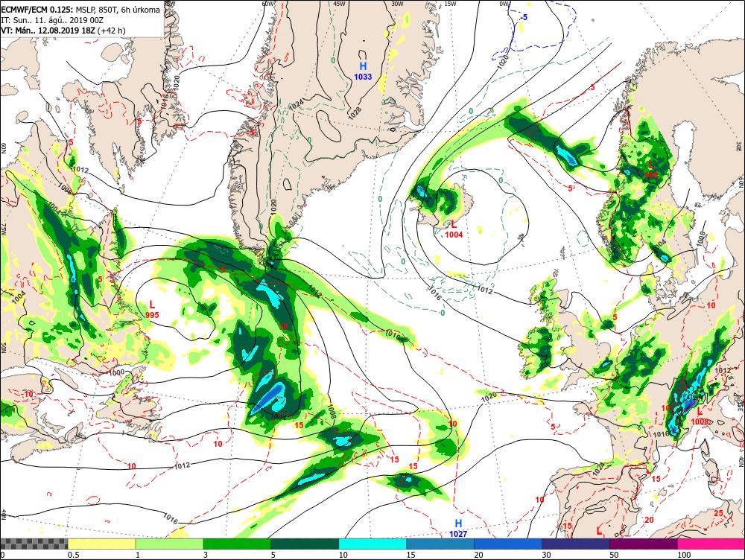Click the pink above-100 mm legend swatch
Image resolution: width=745 pixels, height=560 pixels.
tap(711, 544)
